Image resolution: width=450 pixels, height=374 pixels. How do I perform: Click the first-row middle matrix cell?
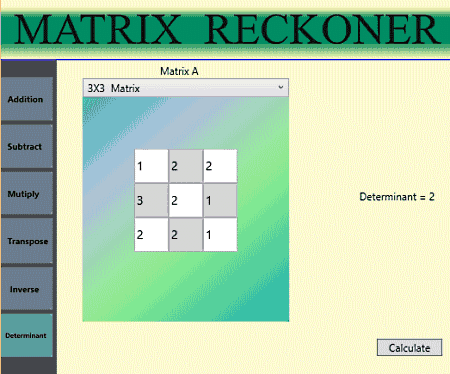point(186,166)
